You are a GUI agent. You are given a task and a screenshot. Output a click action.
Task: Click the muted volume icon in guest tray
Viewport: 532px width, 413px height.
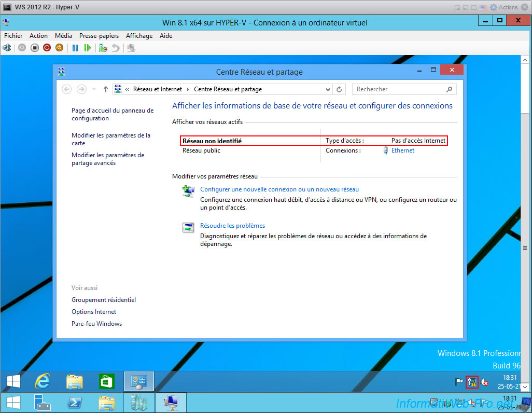tap(484, 382)
